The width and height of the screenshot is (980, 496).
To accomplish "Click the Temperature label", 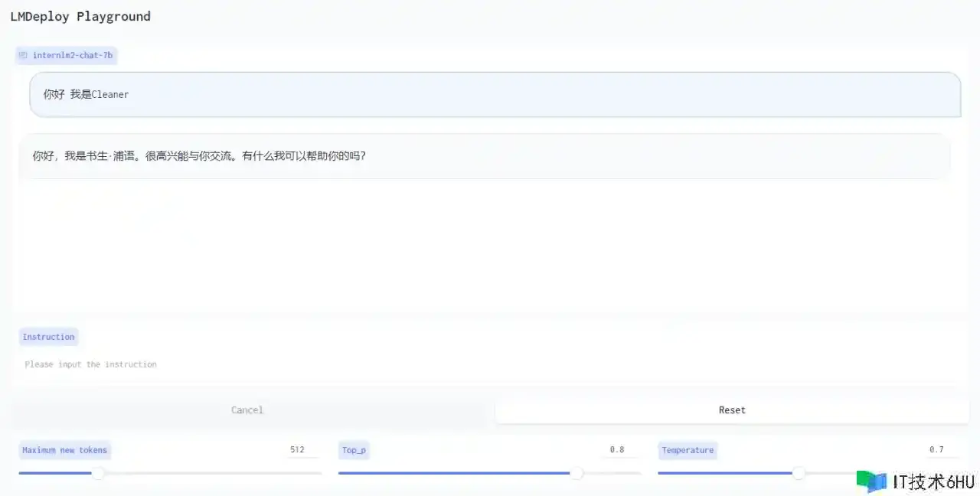I will click(687, 450).
